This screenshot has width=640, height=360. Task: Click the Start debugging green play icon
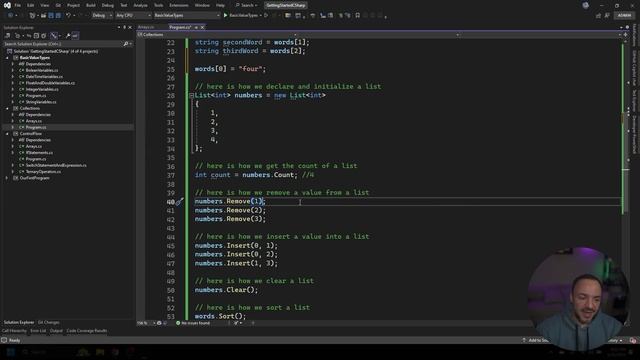pos(225,16)
